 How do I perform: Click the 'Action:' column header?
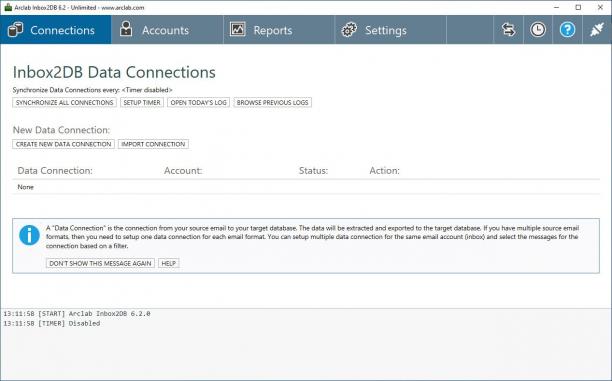[x=384, y=171]
